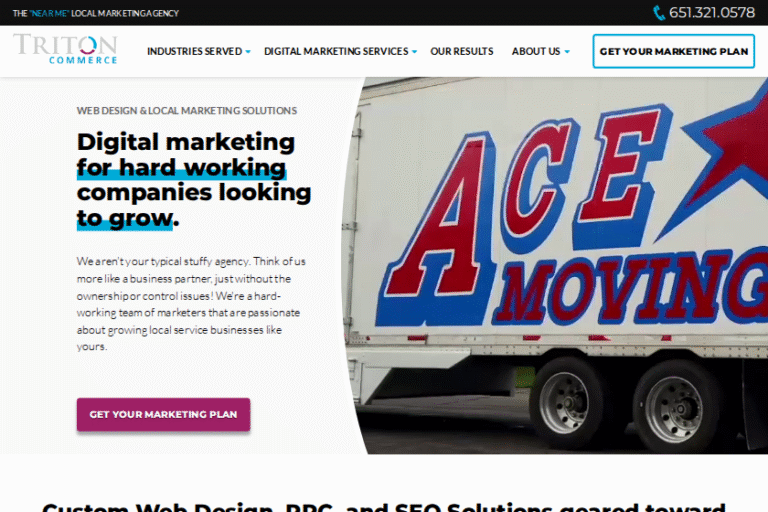Open the About Us menu label

pyautogui.click(x=536, y=51)
